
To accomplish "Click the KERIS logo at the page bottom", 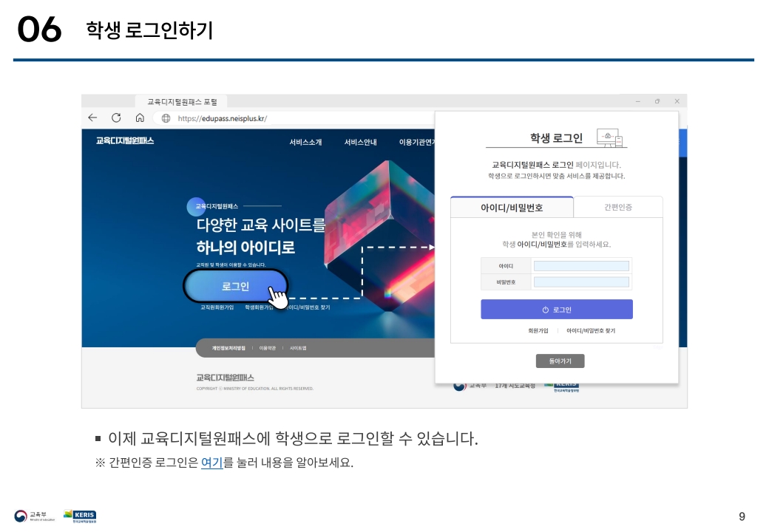I will [80, 516].
